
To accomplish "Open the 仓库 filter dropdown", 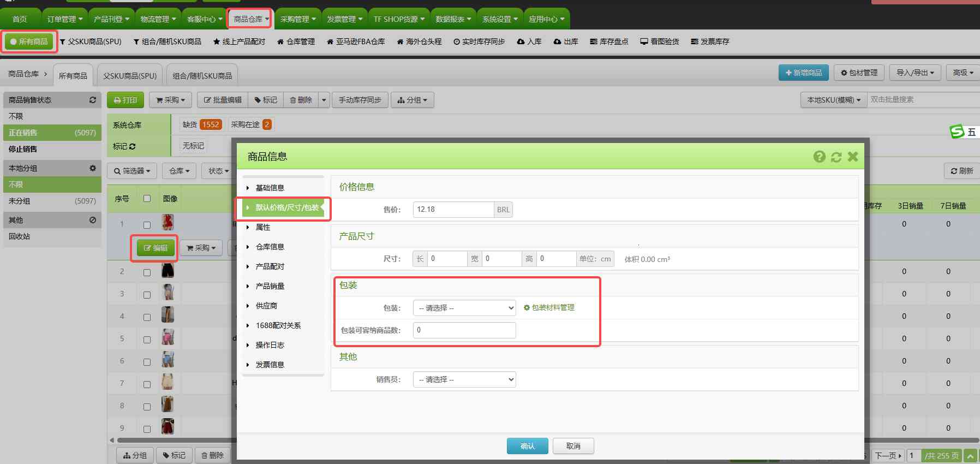I will 180,171.
